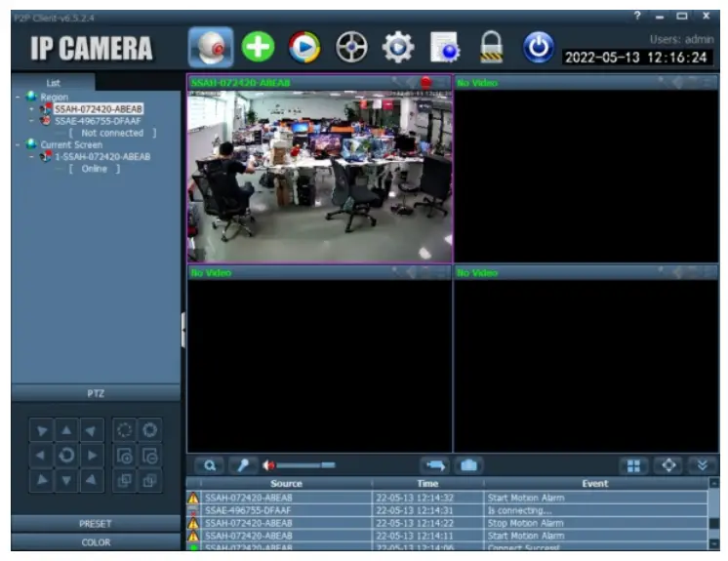
Task: Open the live view webcam icon
Action: pyautogui.click(x=211, y=47)
